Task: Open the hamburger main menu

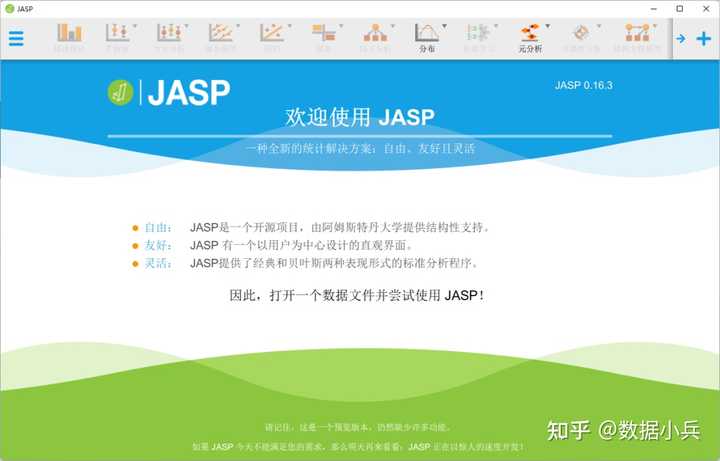Action: click(x=16, y=38)
